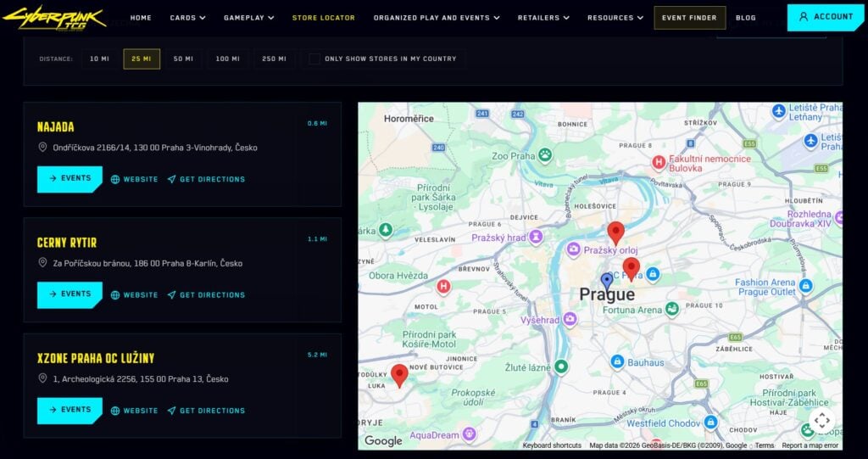This screenshot has width=868, height=459.
Task: Click the hospital icon near Motol
Action: [442, 287]
